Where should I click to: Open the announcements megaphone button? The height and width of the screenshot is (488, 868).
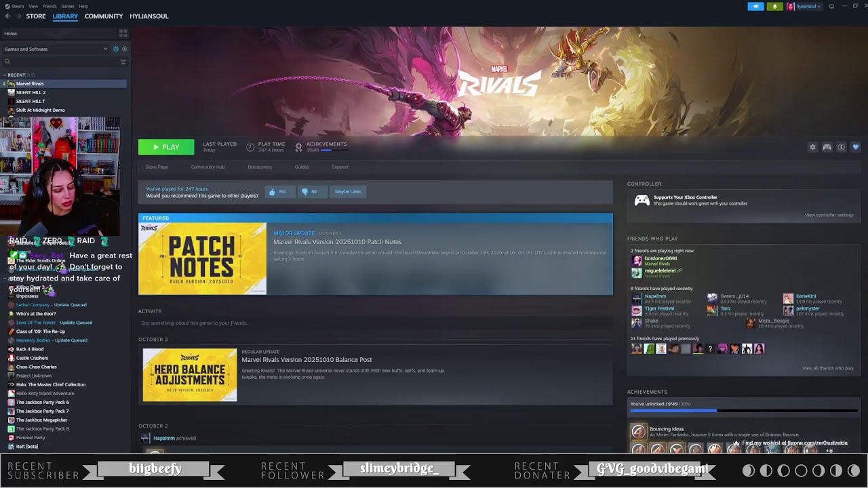[755, 6]
